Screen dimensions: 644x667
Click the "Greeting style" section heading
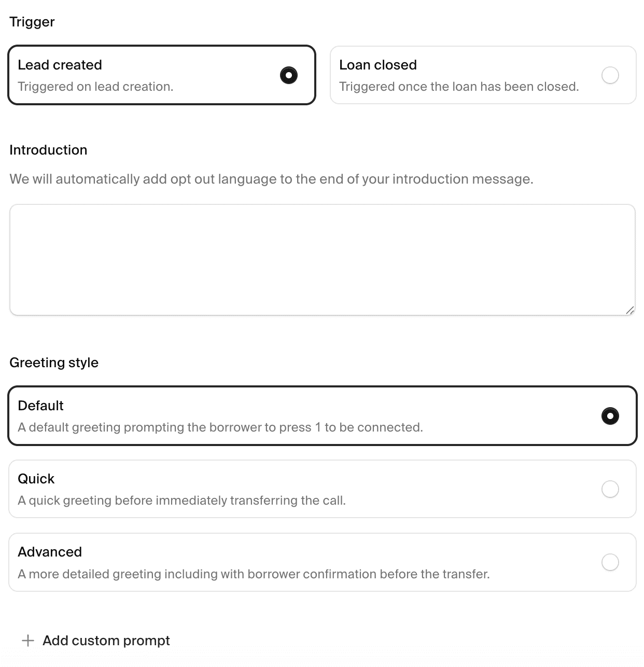click(x=54, y=362)
